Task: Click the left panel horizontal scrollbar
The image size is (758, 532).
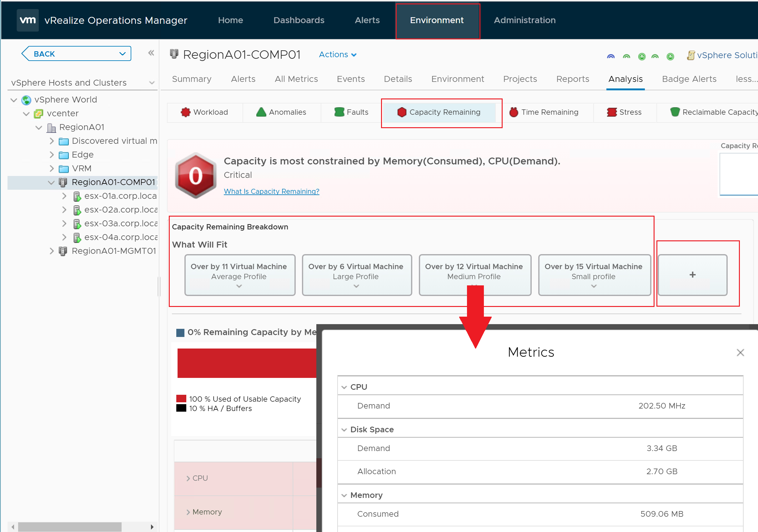Action: (69, 527)
